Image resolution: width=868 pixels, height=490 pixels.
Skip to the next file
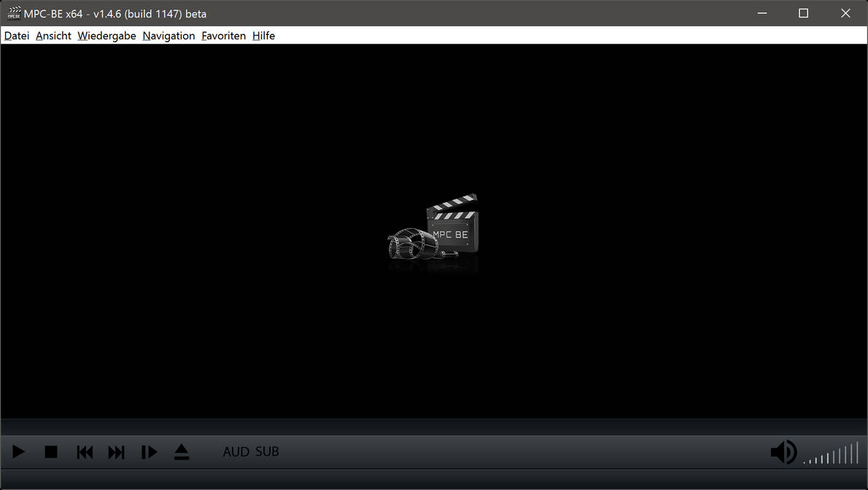(x=116, y=452)
